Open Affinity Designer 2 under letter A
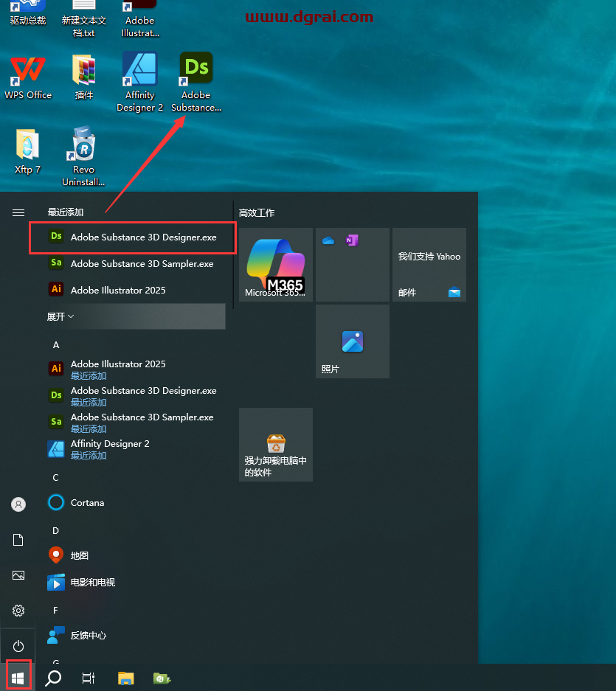Image resolution: width=616 pixels, height=691 pixels. 135,448
